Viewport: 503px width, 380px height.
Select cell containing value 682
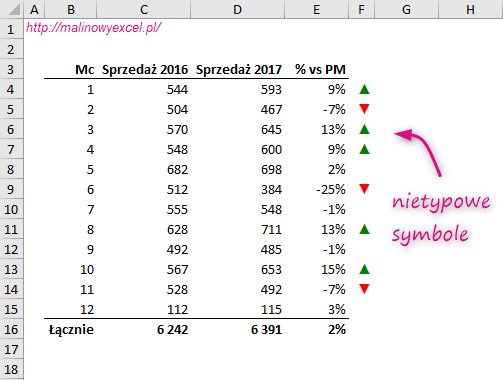click(144, 169)
